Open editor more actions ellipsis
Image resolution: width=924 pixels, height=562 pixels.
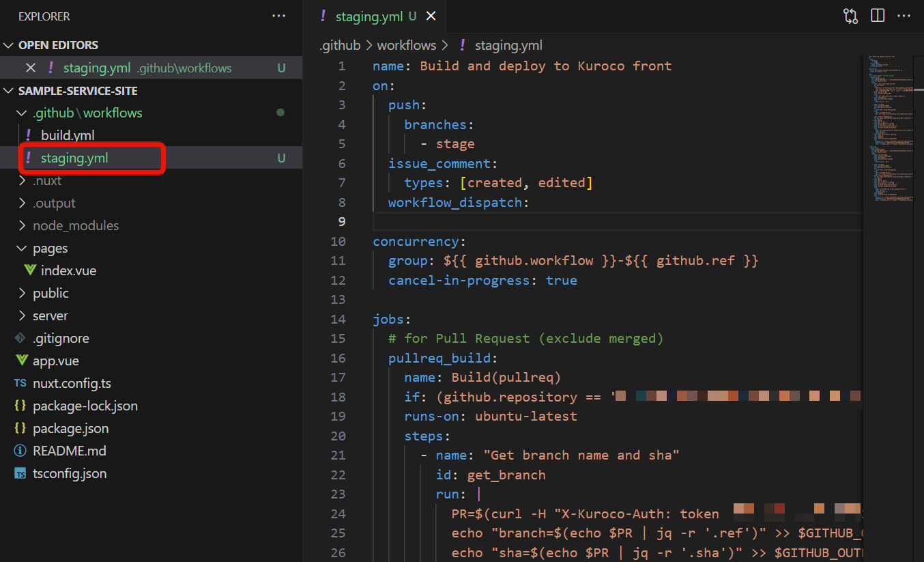click(x=904, y=16)
